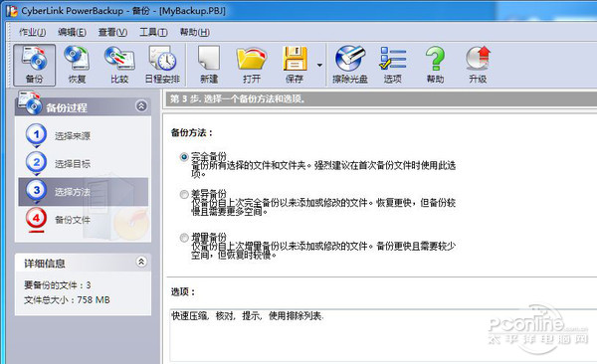The image size is (597, 364).
Task: Click the 详细信息 panel title
Action: [45, 264]
